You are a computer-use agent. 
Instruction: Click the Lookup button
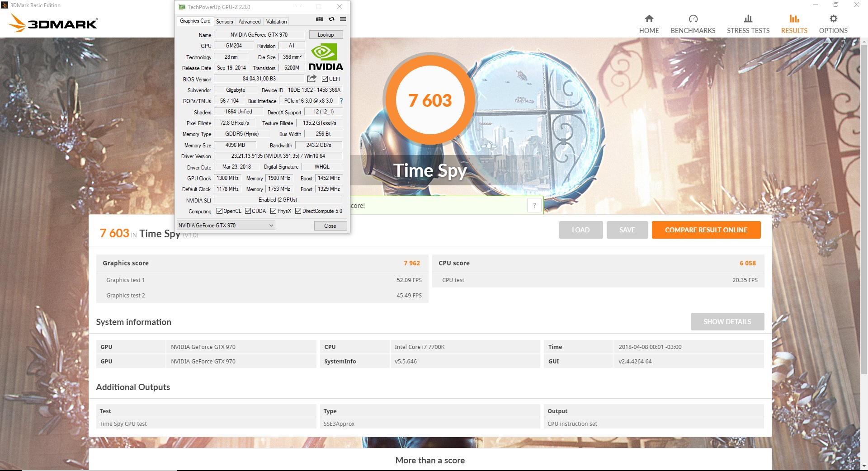[325, 35]
